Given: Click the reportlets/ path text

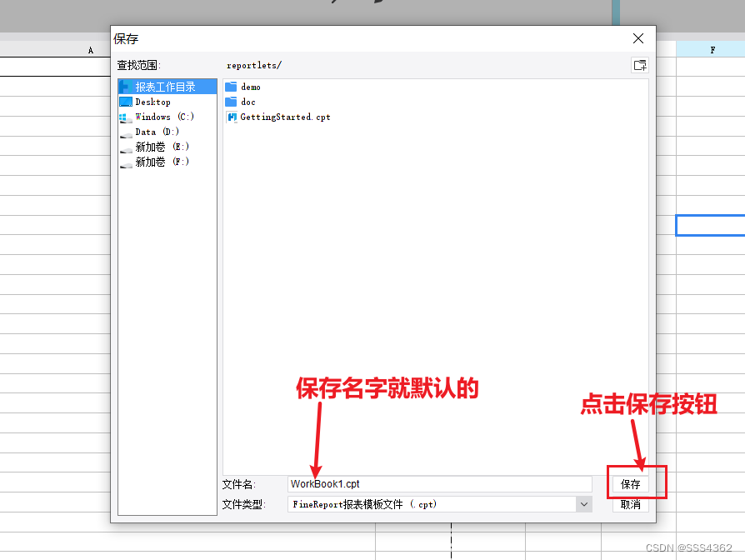Looking at the screenshot, I should point(253,65).
